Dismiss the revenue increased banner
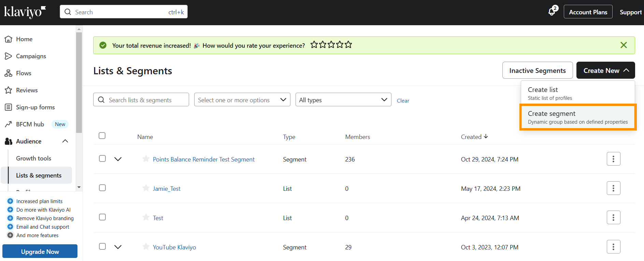 pos(623,45)
